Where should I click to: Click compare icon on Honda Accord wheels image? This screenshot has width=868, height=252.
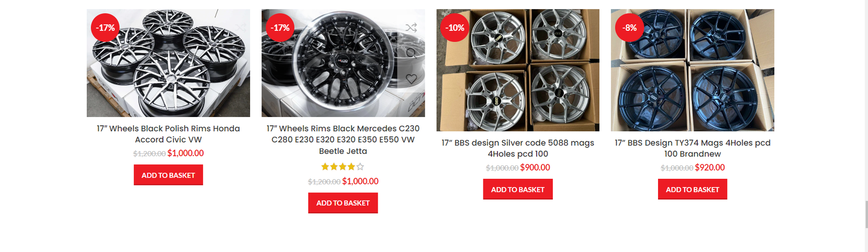coord(241,27)
